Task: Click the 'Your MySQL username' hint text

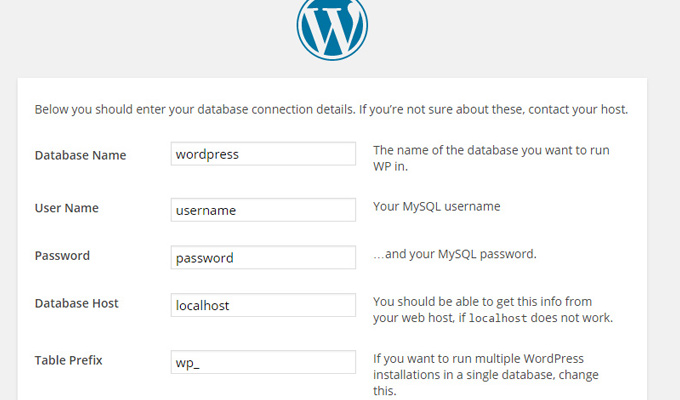Action: tap(437, 207)
